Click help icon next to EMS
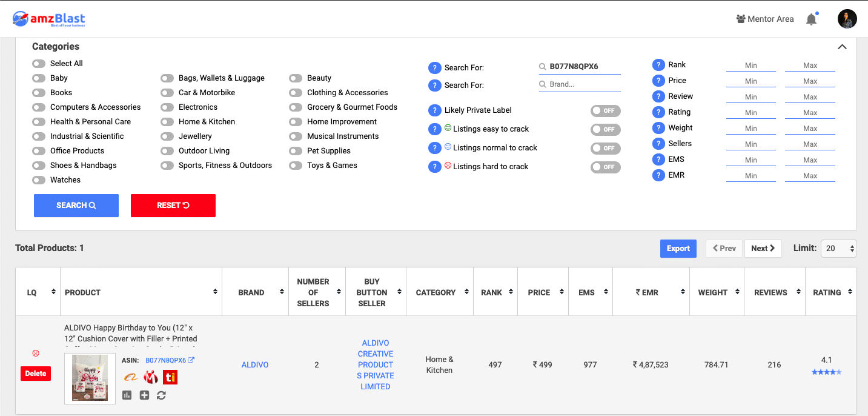868x416 pixels. [658, 159]
